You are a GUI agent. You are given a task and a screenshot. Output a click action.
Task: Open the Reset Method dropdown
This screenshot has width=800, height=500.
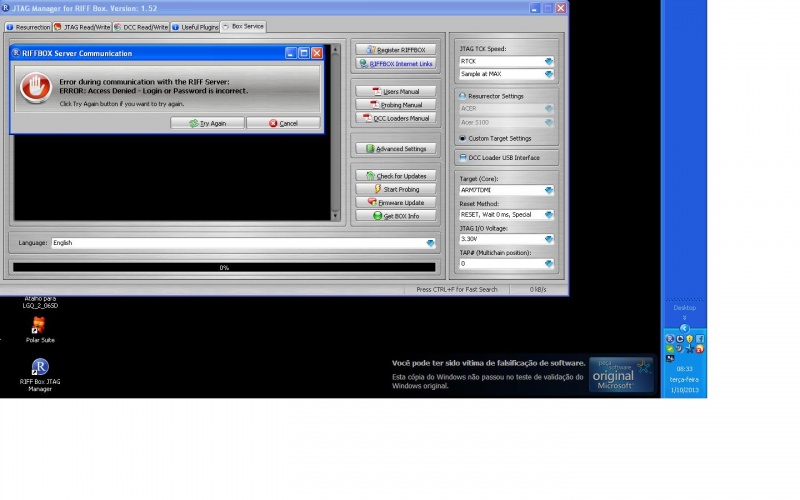click(x=548, y=215)
